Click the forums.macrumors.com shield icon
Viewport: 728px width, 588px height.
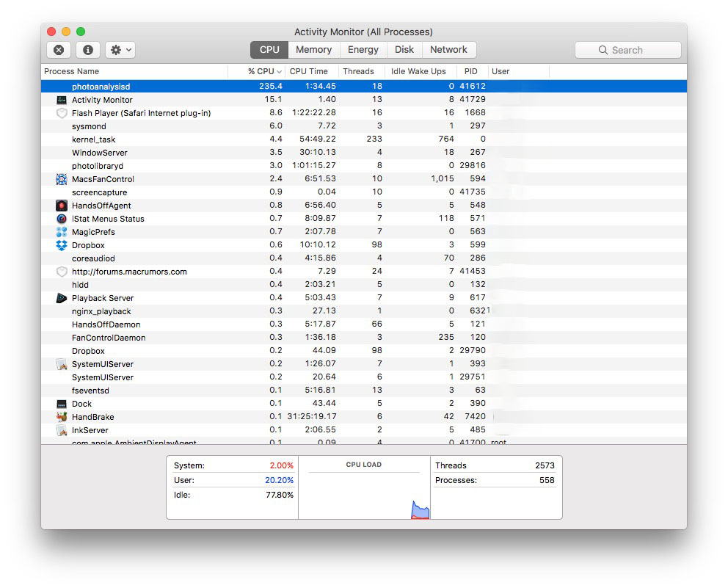point(62,272)
